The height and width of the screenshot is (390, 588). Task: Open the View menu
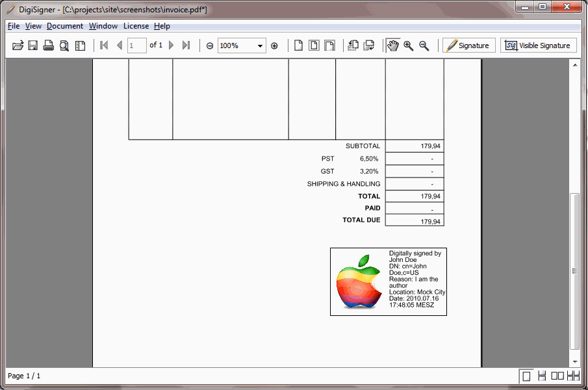click(x=33, y=26)
